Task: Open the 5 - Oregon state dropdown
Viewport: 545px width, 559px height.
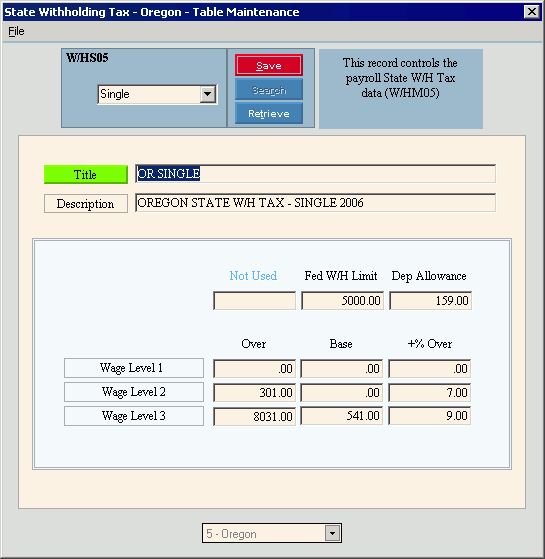Action: click(332, 533)
